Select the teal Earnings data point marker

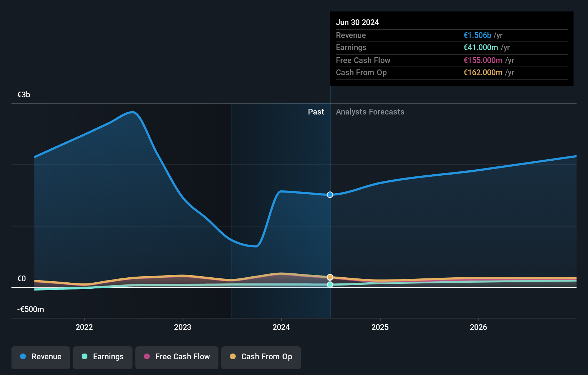330,284
